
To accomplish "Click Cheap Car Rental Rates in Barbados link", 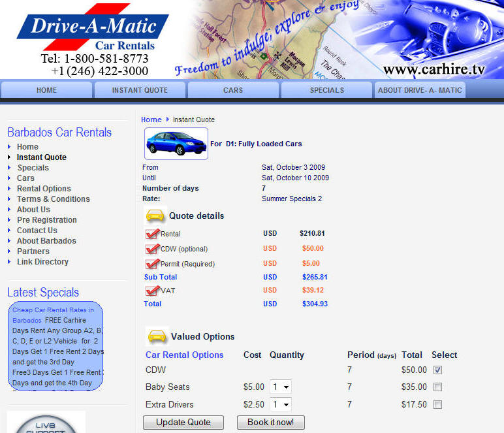I will coord(53,315).
